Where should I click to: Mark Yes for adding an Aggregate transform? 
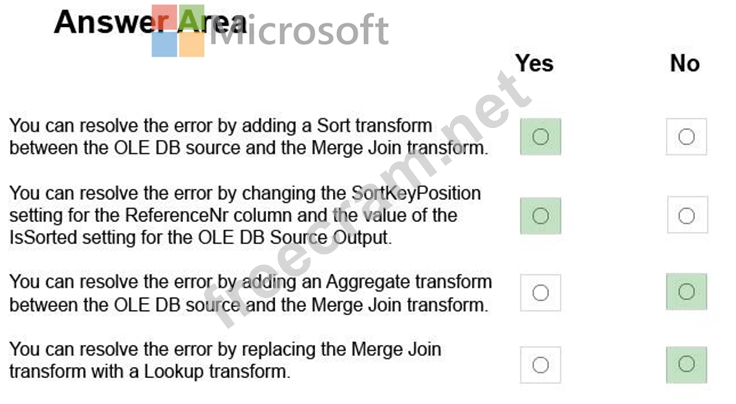click(x=540, y=293)
